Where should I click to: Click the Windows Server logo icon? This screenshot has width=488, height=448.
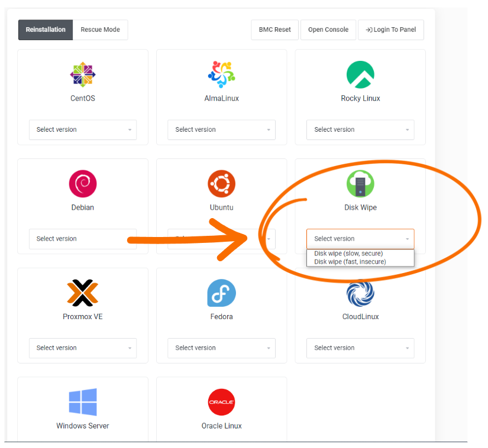83,402
